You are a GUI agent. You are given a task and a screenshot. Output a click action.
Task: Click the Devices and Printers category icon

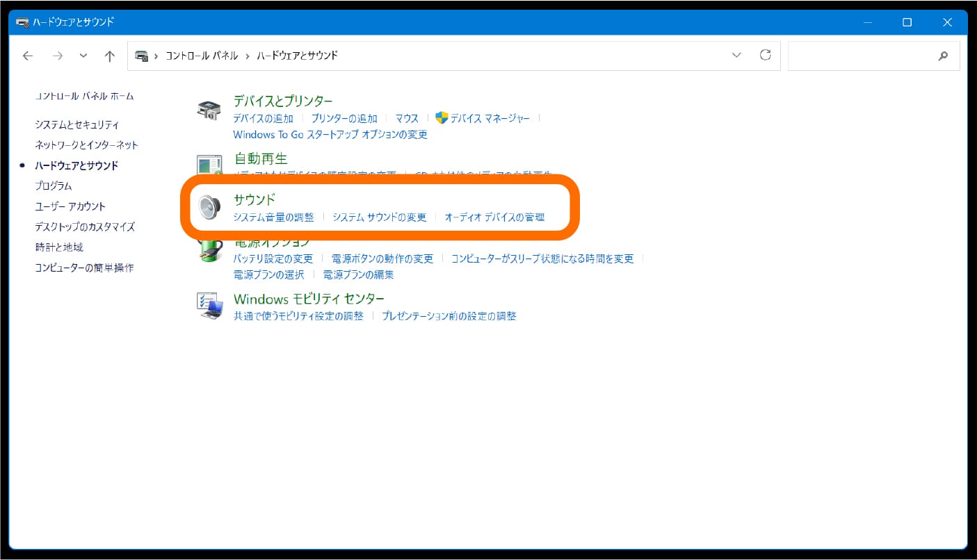pos(209,110)
